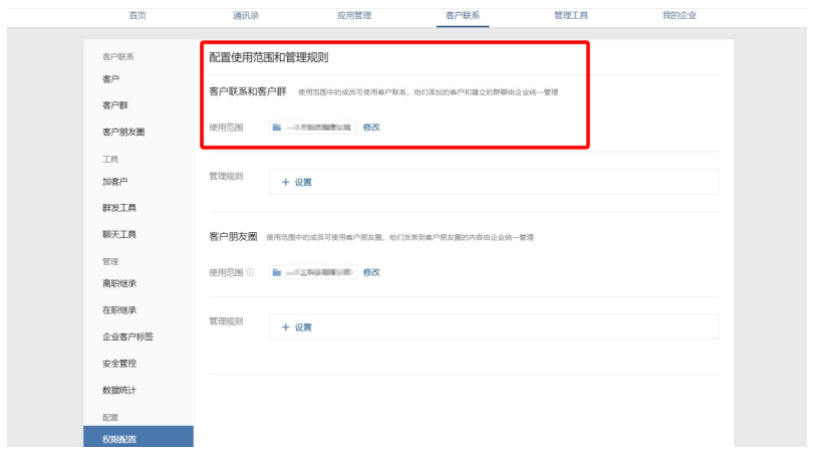
Task: Switch to the 通讯录 tab
Action: pyautogui.click(x=246, y=16)
